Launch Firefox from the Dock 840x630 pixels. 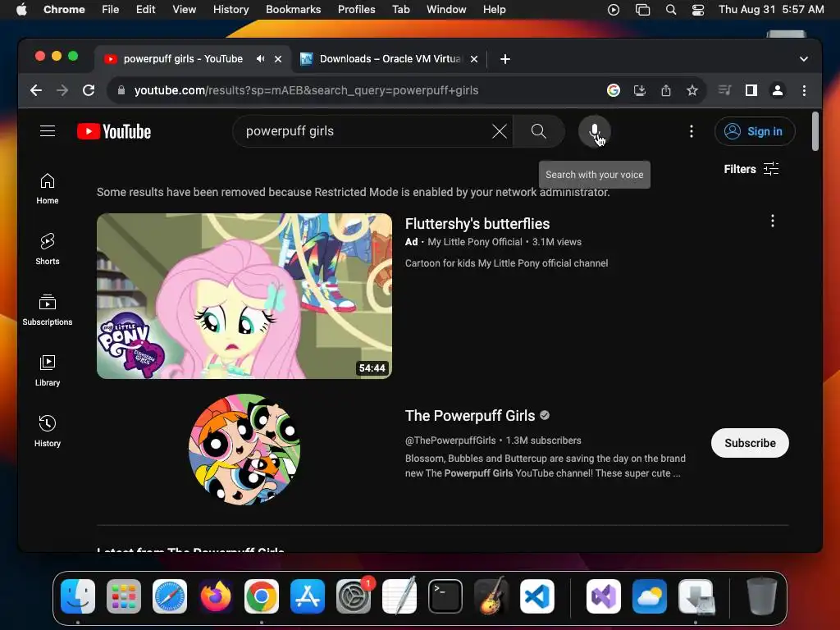216,596
